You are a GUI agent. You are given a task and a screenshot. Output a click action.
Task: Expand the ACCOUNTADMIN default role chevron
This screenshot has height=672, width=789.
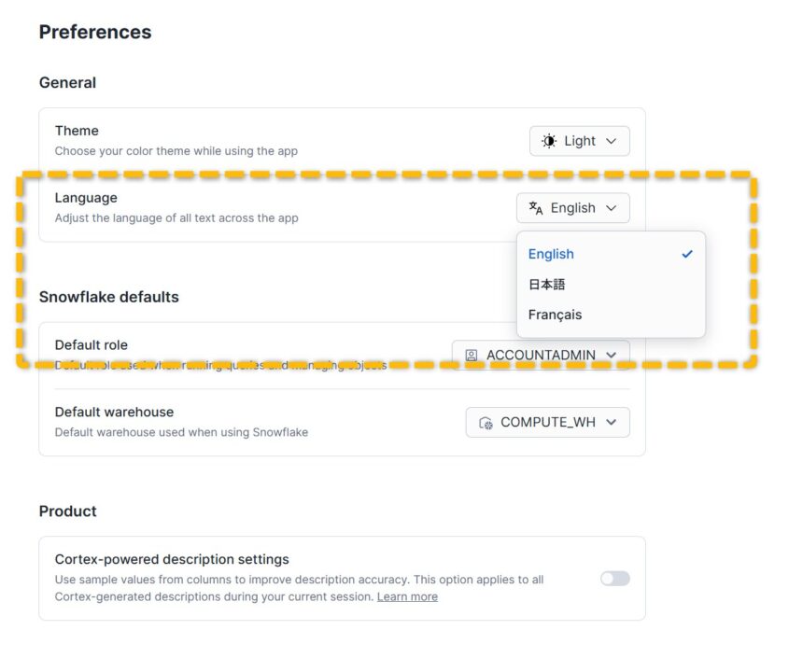612,355
